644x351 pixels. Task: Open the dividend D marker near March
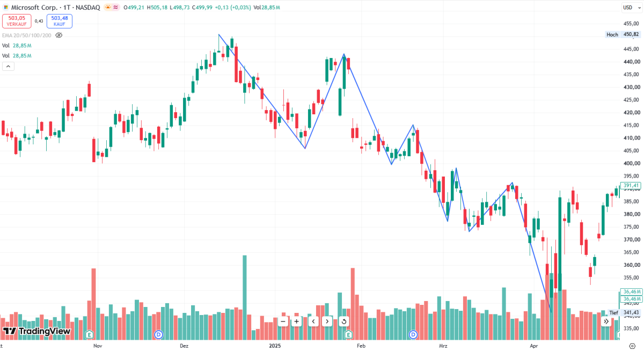click(x=413, y=334)
